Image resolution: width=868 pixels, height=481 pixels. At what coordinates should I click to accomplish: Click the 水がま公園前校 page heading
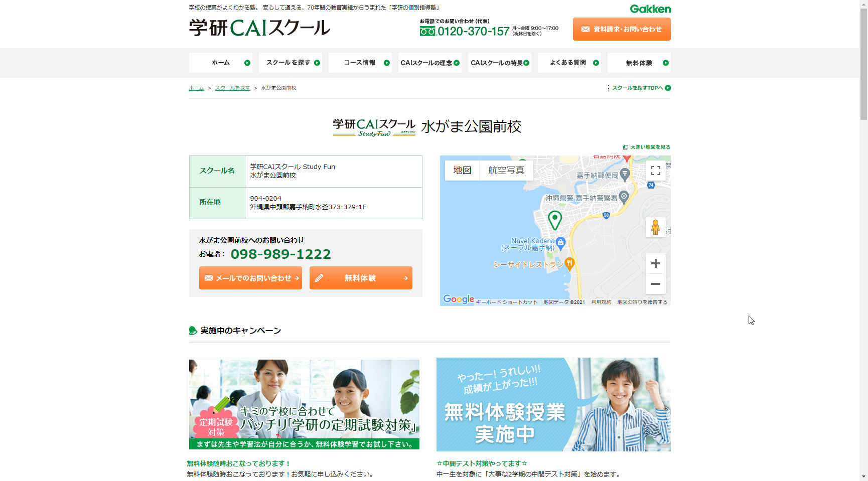pyautogui.click(x=472, y=126)
